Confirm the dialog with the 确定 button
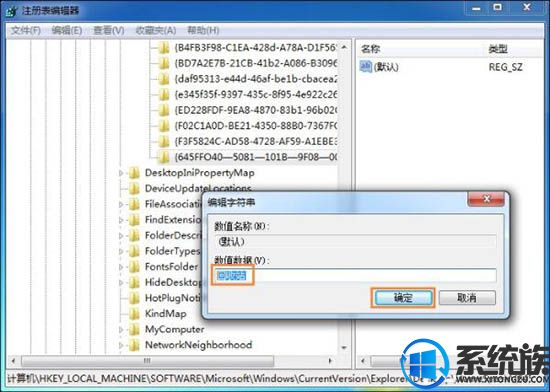This screenshot has width=550, height=392. coord(403,298)
